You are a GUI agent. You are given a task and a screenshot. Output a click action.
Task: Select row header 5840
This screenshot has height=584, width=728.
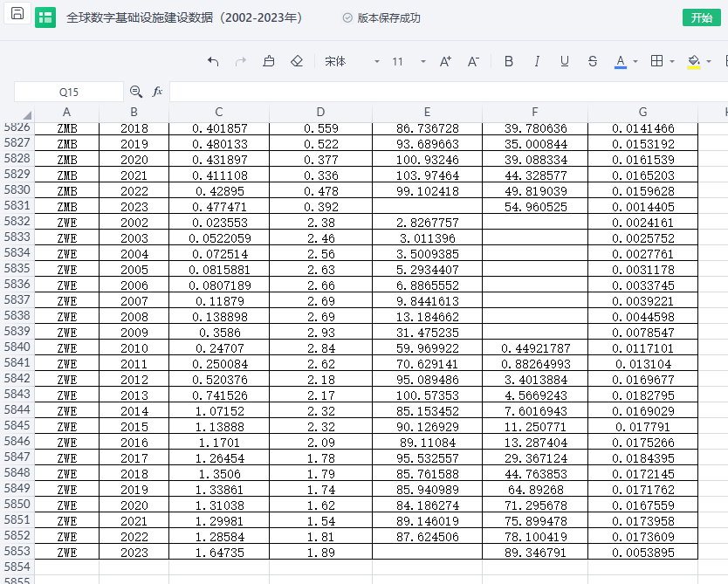coord(17,347)
